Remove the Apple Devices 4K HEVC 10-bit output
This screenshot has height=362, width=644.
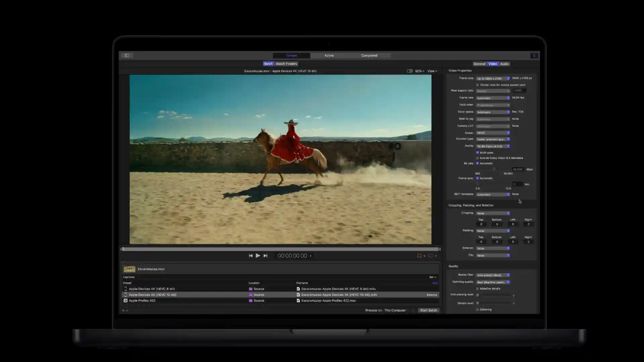[x=432, y=295]
